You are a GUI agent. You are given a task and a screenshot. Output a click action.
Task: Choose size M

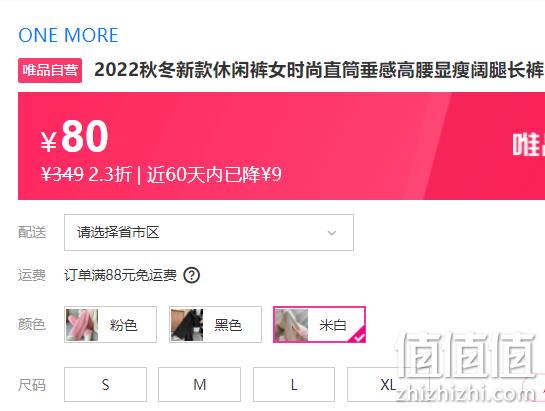click(x=200, y=385)
